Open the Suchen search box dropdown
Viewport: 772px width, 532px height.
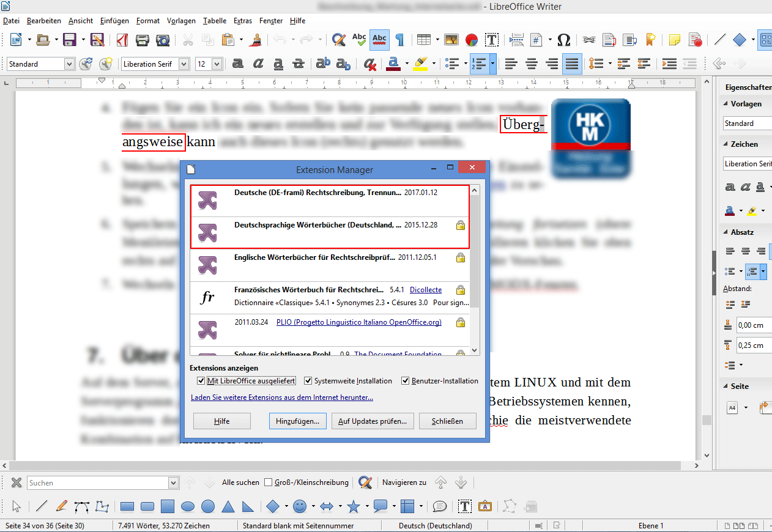coord(173,483)
